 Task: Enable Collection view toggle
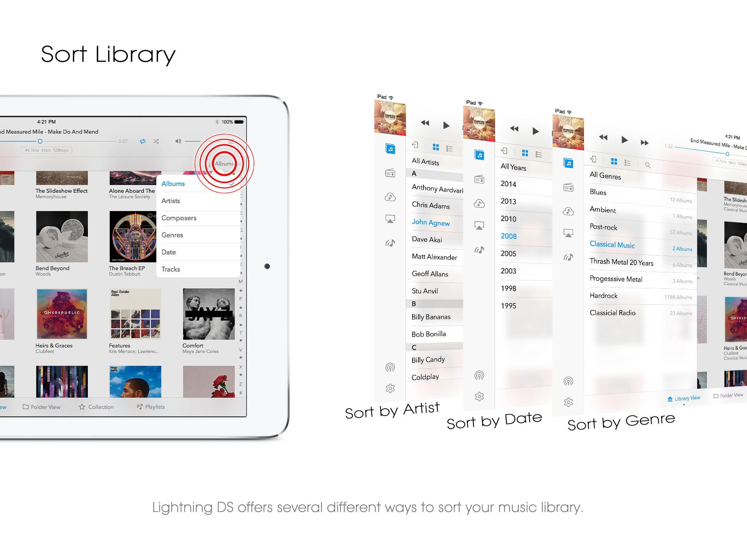[x=99, y=406]
